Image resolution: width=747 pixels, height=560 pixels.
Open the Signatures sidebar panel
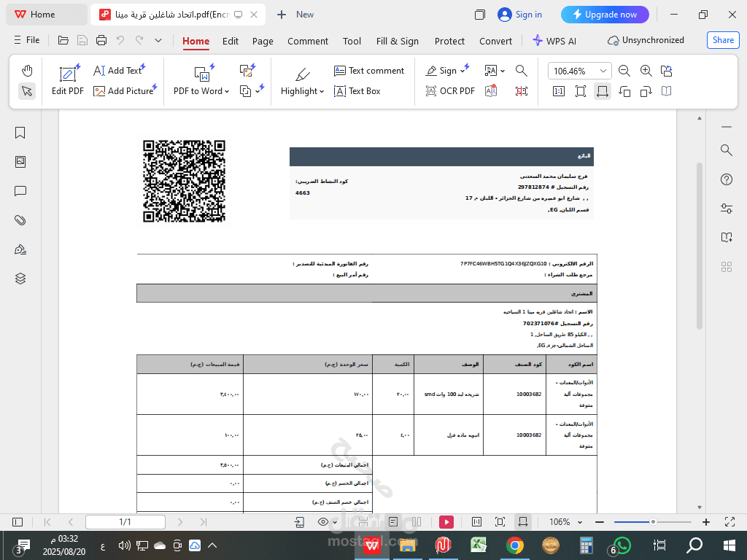(x=20, y=249)
